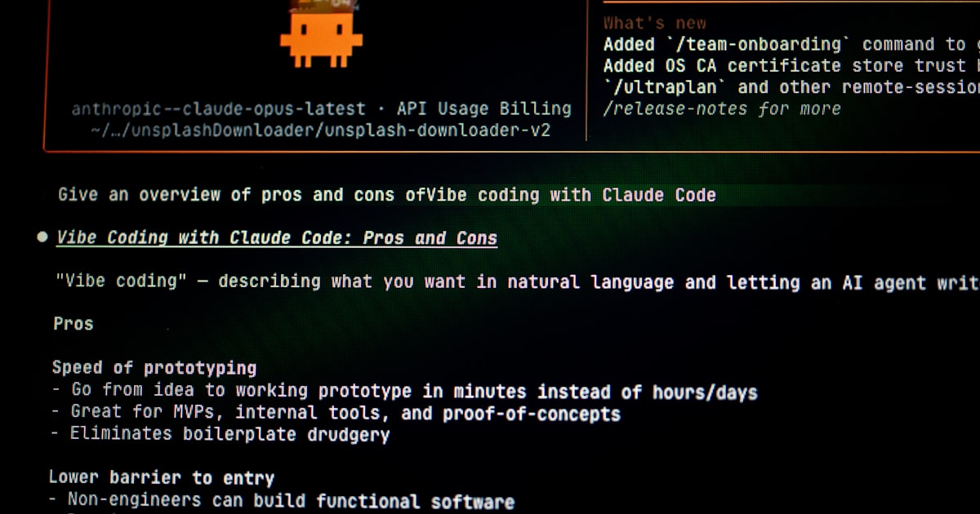Click heading 'Vibe Coding with Claude Code: Pros and Cons'

pyautogui.click(x=277, y=238)
